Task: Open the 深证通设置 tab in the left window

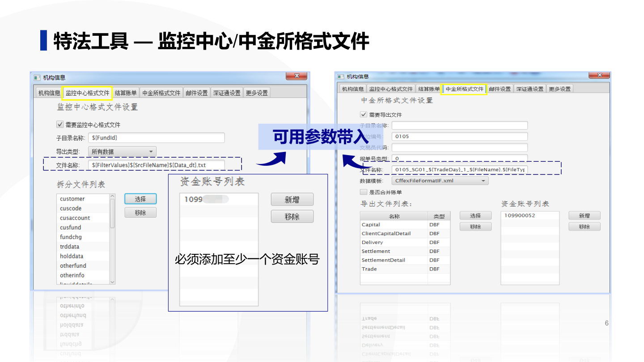Action: (227, 93)
